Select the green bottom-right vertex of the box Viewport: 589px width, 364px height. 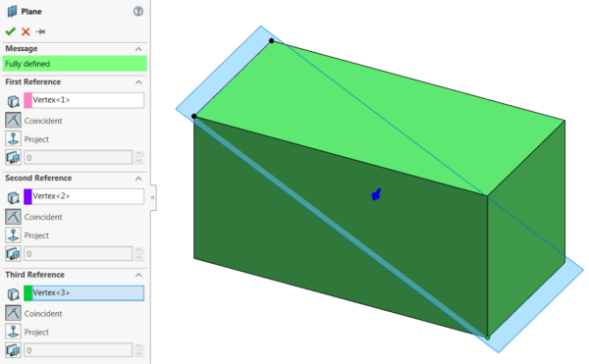[x=488, y=338]
